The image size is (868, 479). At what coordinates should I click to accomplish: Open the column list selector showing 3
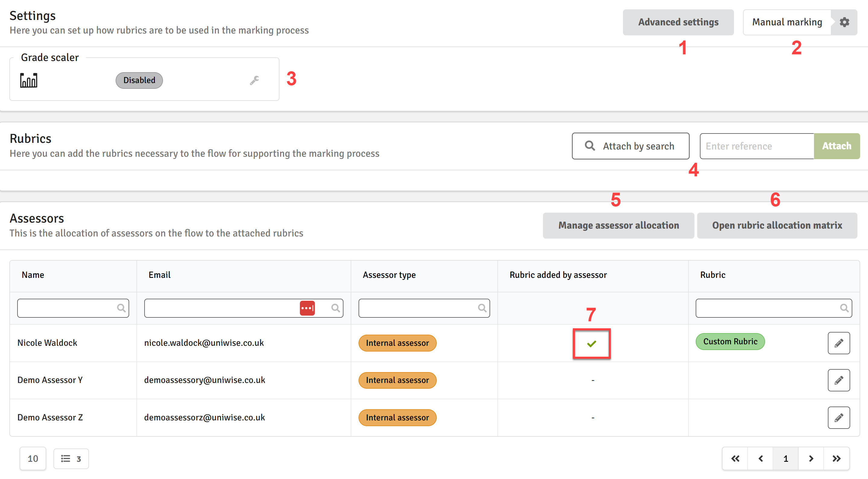click(71, 458)
